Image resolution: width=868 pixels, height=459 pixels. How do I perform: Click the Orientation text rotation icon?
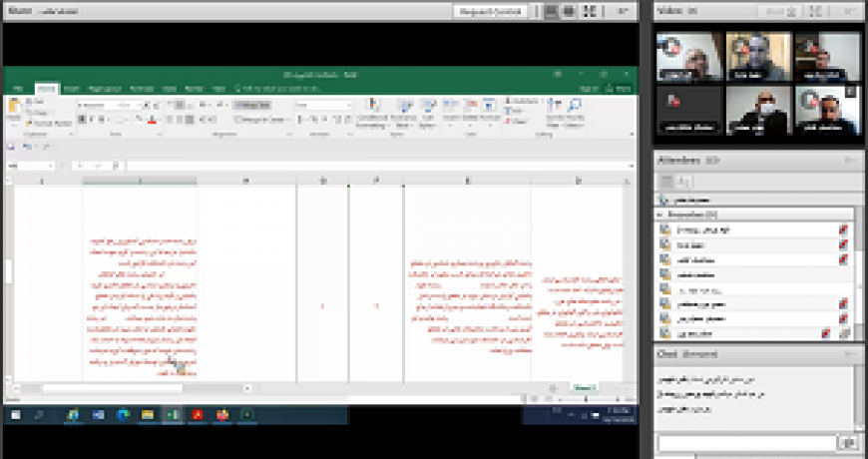pyautogui.click(x=203, y=105)
